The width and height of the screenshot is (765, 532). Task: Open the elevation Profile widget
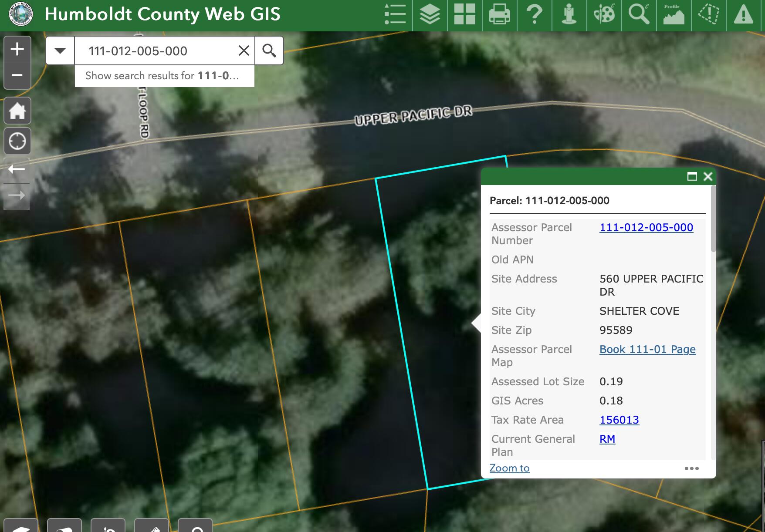(674, 14)
